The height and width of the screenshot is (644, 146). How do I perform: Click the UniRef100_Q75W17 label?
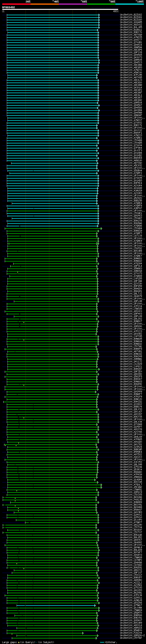pos(131,605)
